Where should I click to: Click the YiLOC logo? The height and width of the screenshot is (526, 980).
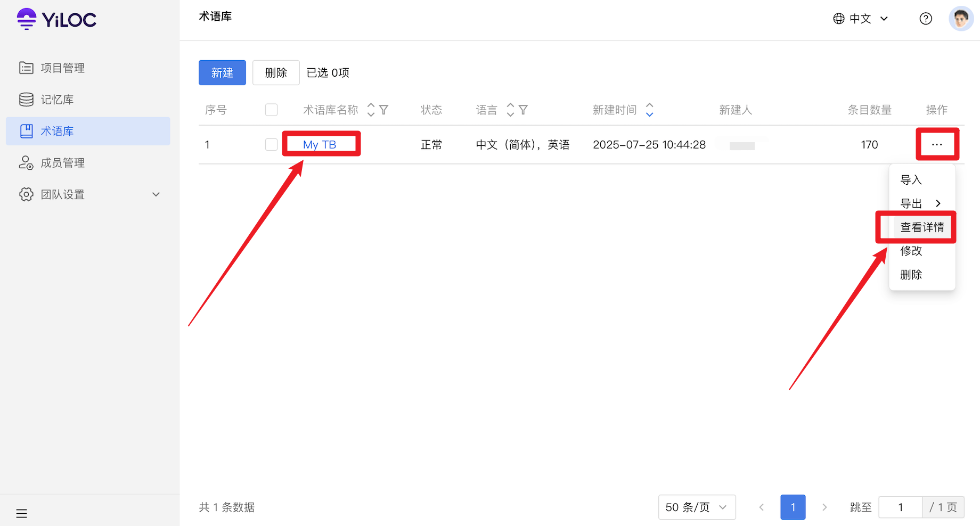tap(56, 20)
